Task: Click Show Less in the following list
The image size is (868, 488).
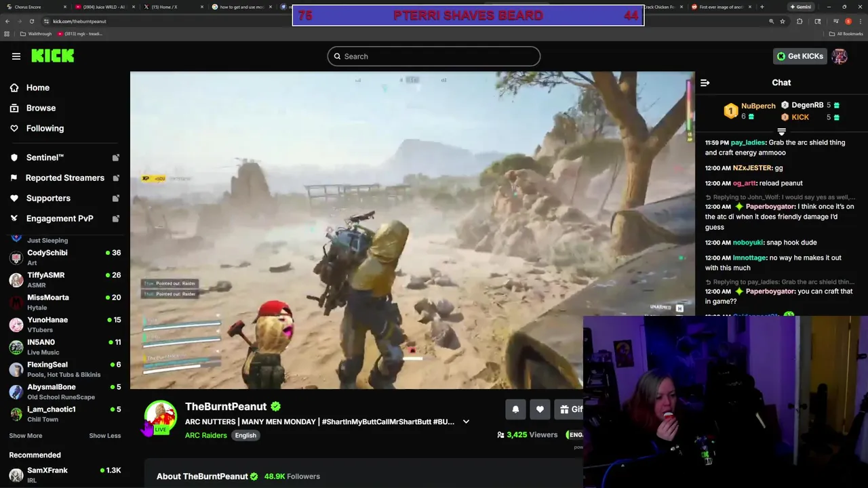Action: (x=105, y=436)
